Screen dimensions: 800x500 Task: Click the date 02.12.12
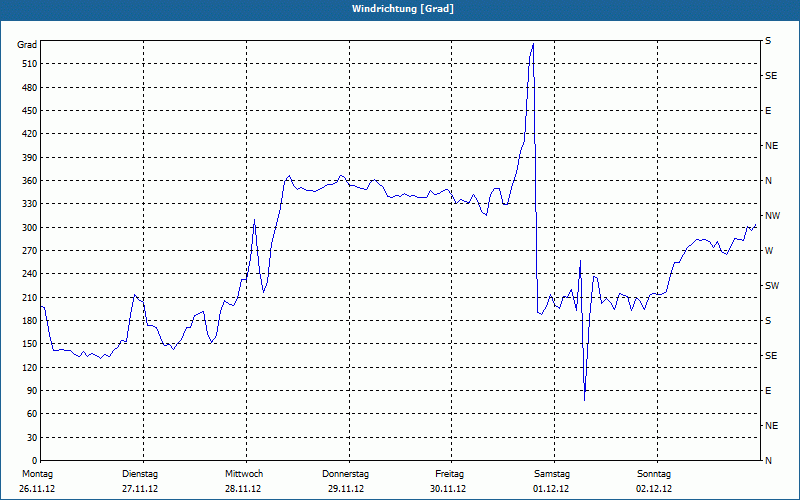point(654,489)
